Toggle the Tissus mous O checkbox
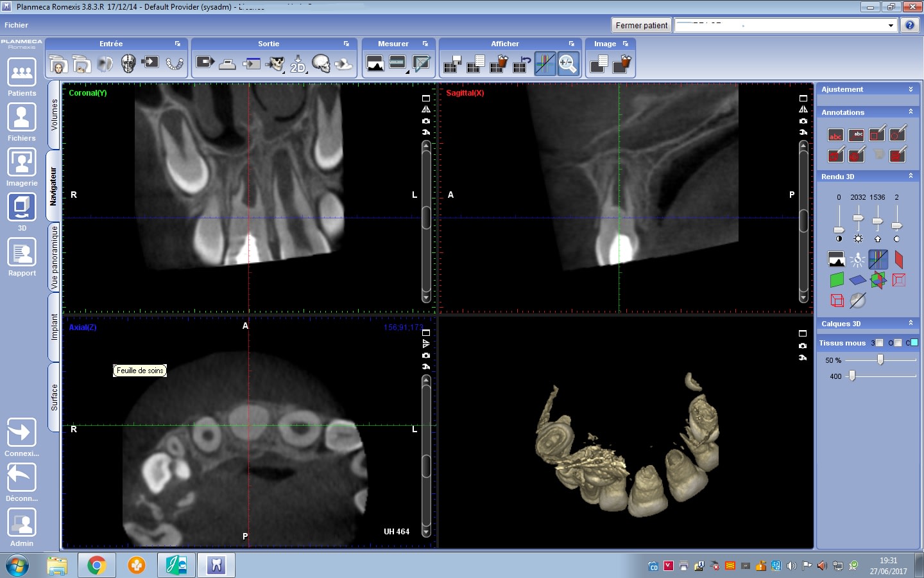This screenshot has height=578, width=924. (x=898, y=343)
